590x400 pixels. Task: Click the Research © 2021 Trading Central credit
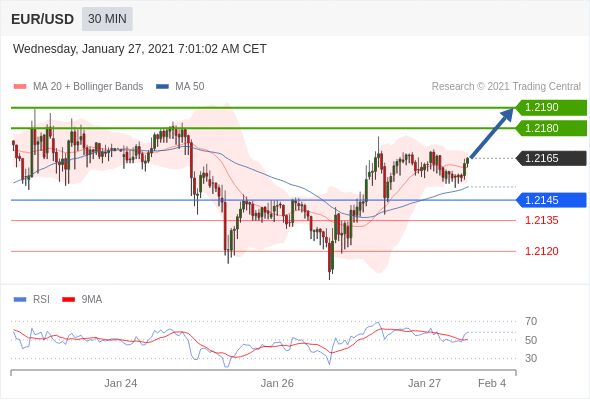(506, 87)
